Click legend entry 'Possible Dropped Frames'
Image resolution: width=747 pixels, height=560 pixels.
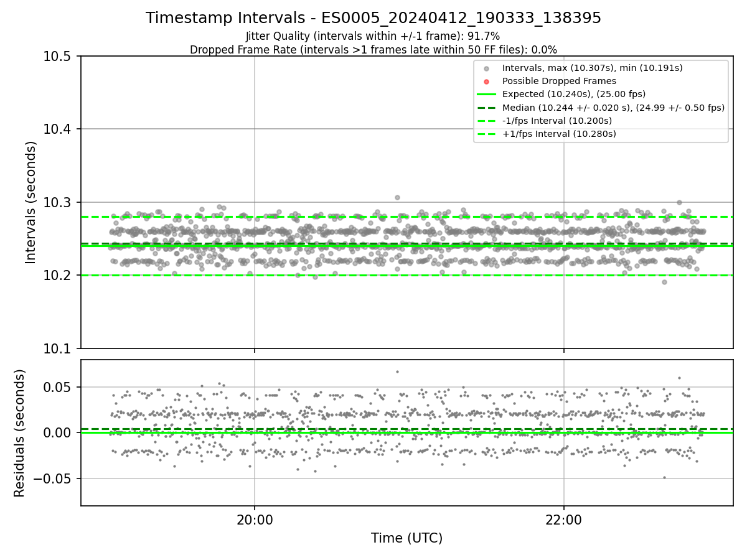(559, 81)
